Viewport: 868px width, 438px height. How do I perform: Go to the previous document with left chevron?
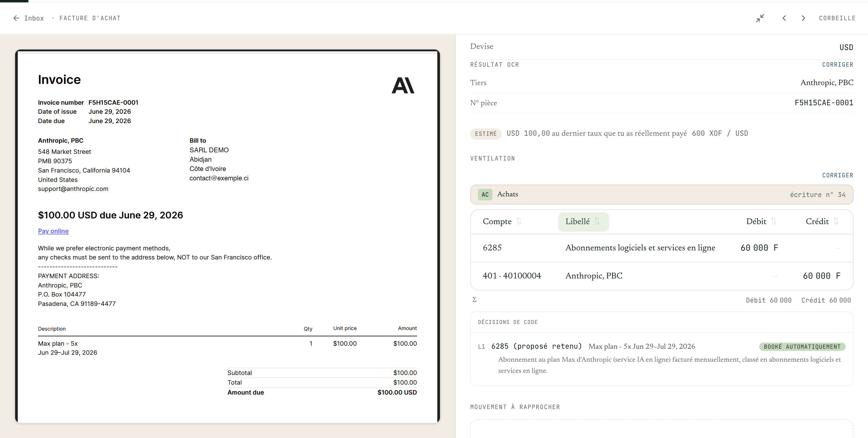pyautogui.click(x=784, y=18)
